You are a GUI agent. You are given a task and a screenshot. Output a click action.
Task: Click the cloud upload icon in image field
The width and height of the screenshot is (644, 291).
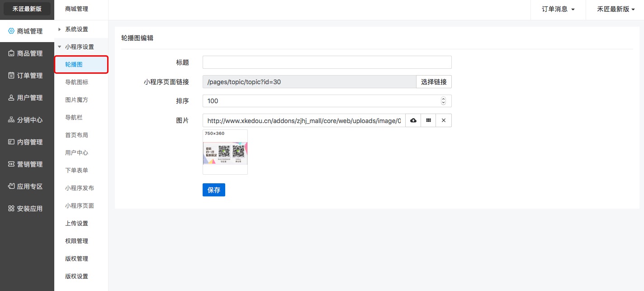(x=413, y=120)
